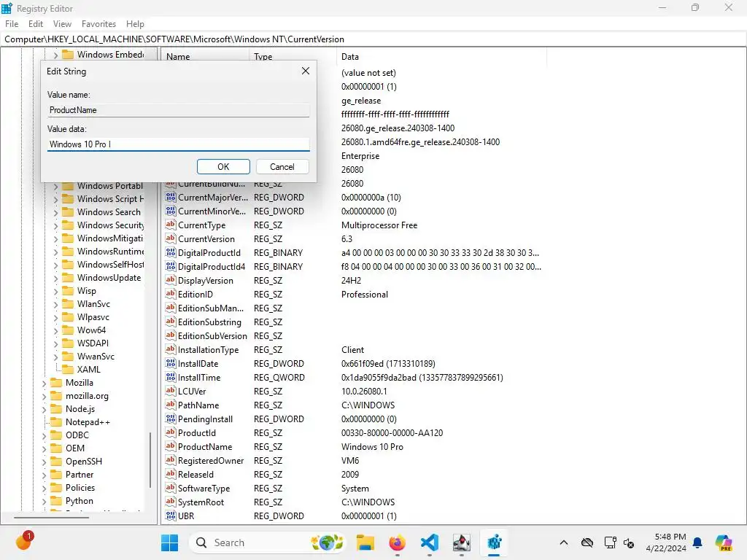Click the InstallDate DWORD value icon
Viewport: 747px width, 560px height.
[x=171, y=363]
